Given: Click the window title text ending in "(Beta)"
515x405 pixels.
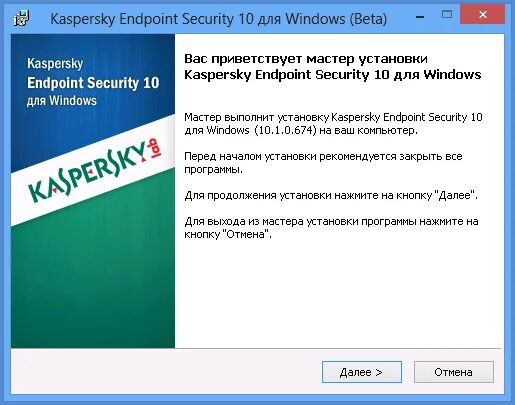Looking at the screenshot, I should pyautogui.click(x=219, y=18).
